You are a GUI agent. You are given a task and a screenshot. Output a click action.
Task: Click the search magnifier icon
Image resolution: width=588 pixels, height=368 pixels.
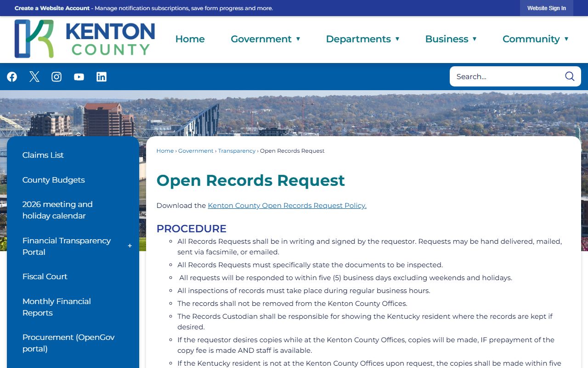pyautogui.click(x=570, y=76)
